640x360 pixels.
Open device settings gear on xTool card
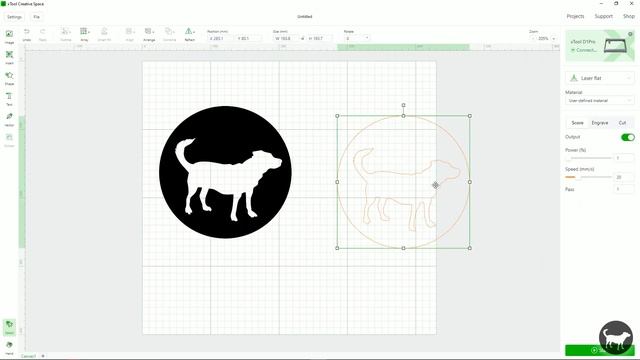coord(630,34)
